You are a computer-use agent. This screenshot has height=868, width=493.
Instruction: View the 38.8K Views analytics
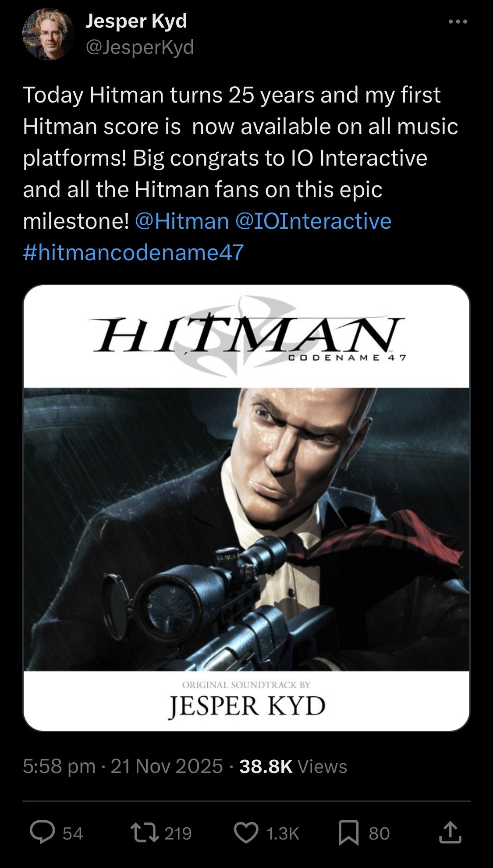293,766
